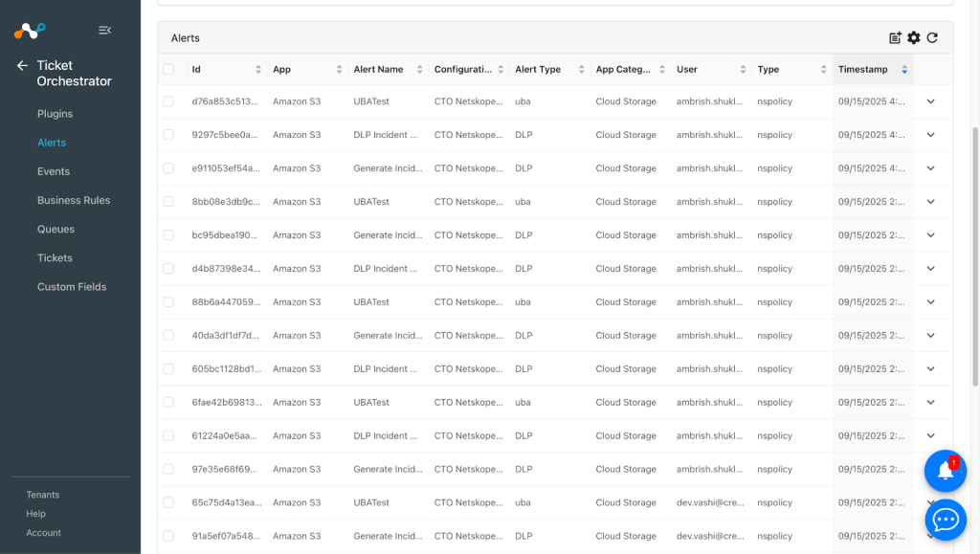The image size is (980, 554).
Task: Select all alerts header checkbox
Action: [168, 69]
